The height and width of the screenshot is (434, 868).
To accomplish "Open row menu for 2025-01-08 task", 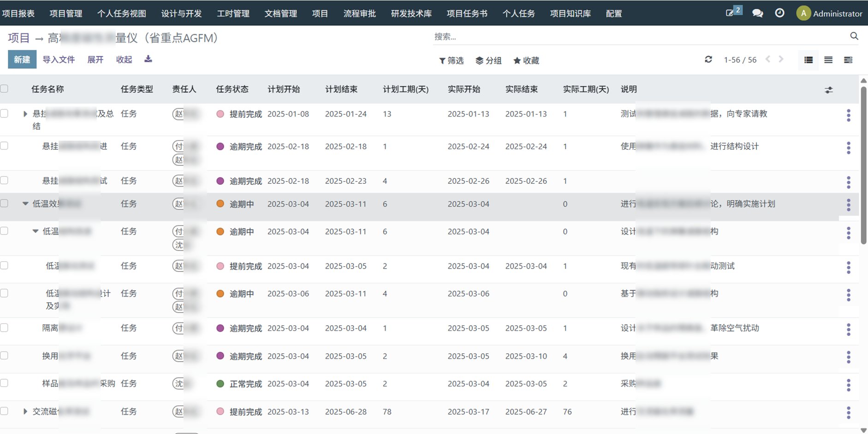I will tap(849, 115).
